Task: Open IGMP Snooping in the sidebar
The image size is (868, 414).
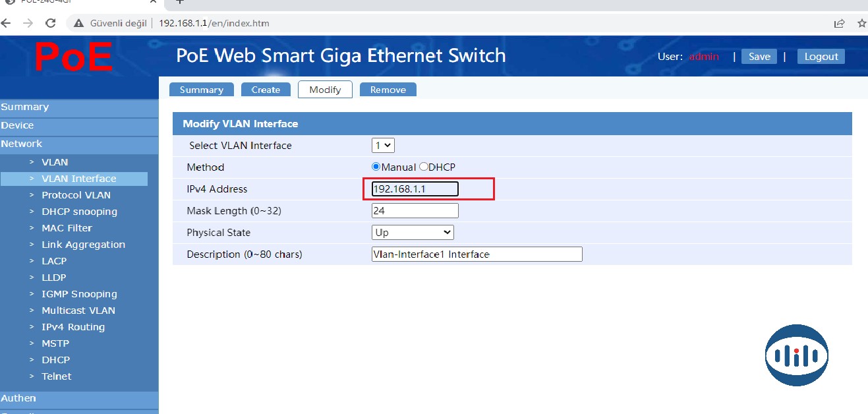Action: 79,294
